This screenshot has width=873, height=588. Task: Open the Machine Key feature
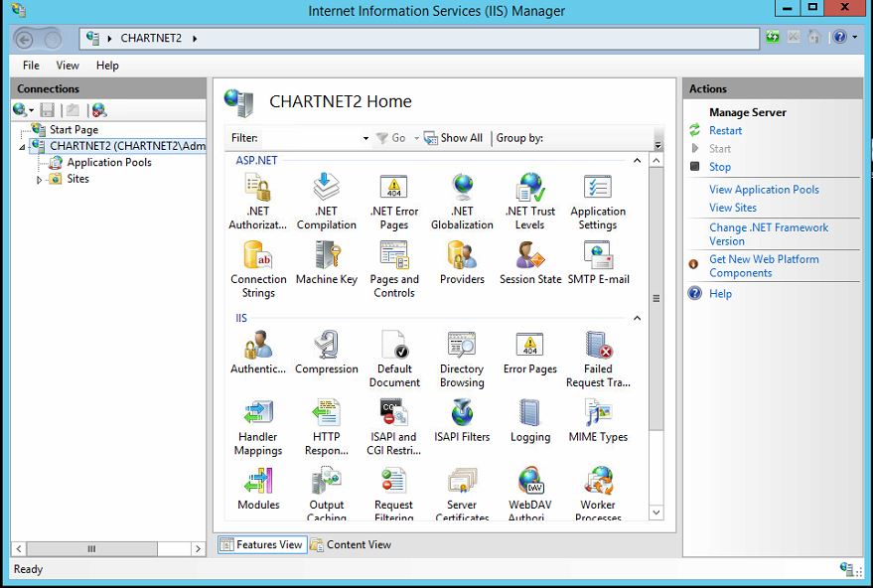coord(327,263)
